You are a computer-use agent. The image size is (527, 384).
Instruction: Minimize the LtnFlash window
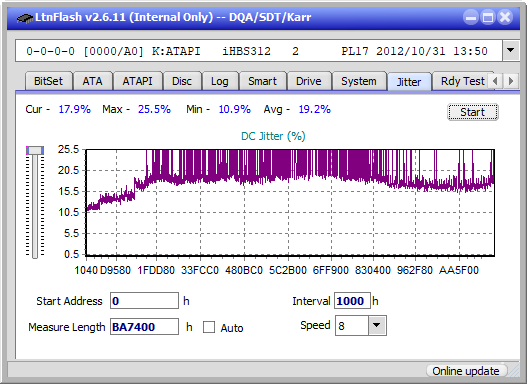[471, 17]
